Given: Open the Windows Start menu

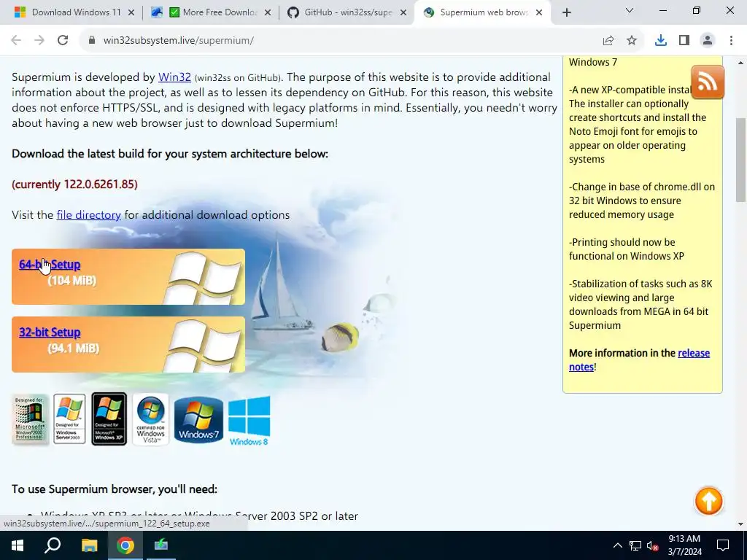Looking at the screenshot, I should pos(18,545).
